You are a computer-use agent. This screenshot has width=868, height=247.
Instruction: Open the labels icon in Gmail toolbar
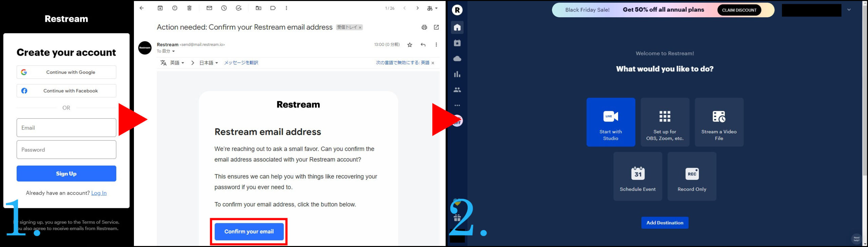(273, 8)
